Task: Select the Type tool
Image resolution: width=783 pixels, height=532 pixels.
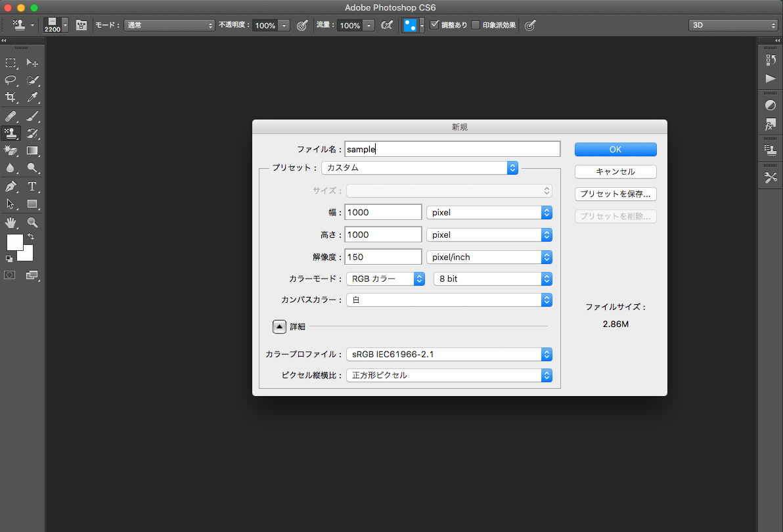Action: (32, 187)
